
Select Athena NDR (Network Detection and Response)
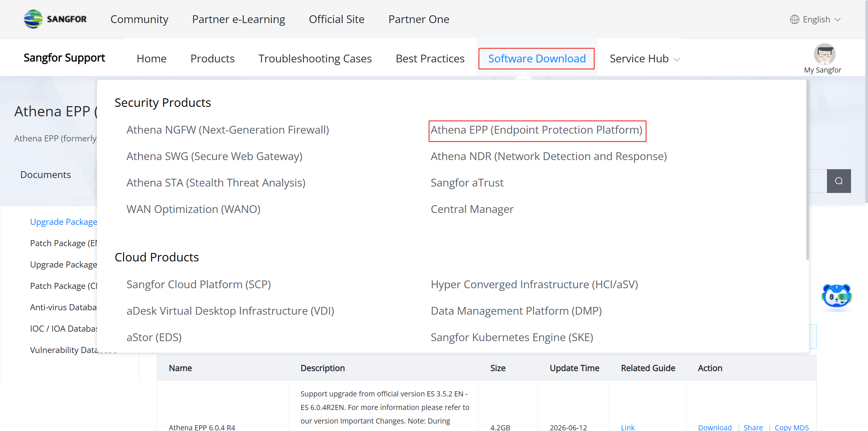coord(549,156)
